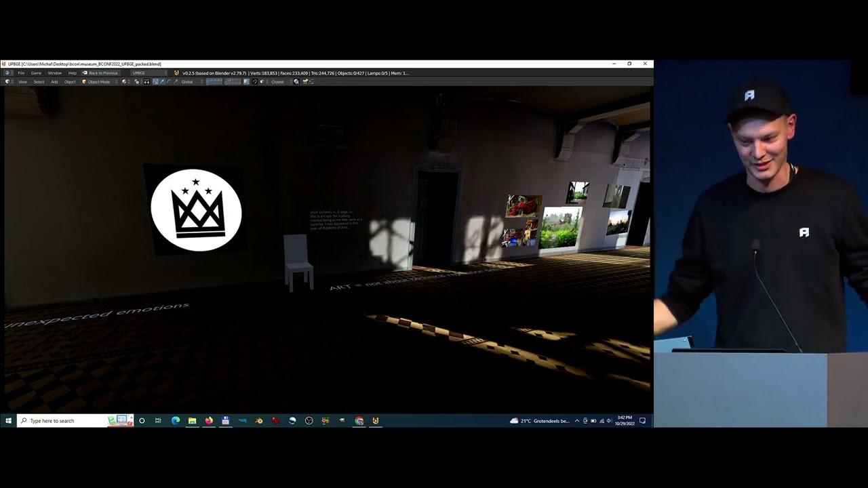This screenshot has width=868, height=488.
Task: Open the viewport shading selector icon
Action: 125,81
